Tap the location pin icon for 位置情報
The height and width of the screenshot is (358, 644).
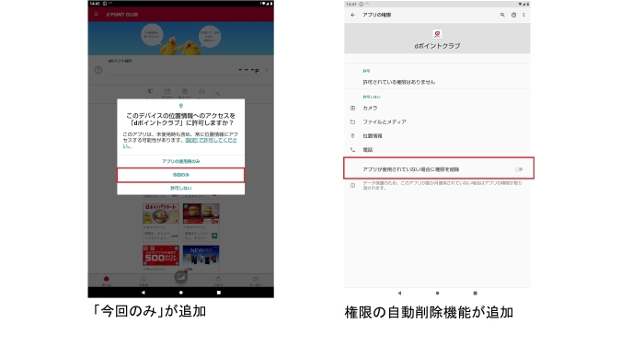[x=352, y=135]
